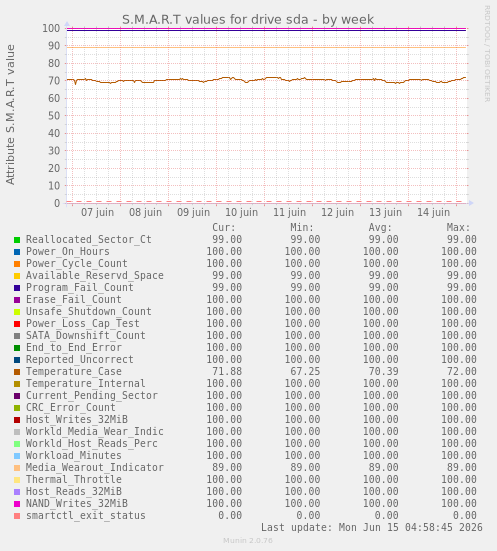Image resolution: width=497 pixels, height=551 pixels.
Task: Click the orange Power_Cycle_Count color square
Action: (17, 264)
